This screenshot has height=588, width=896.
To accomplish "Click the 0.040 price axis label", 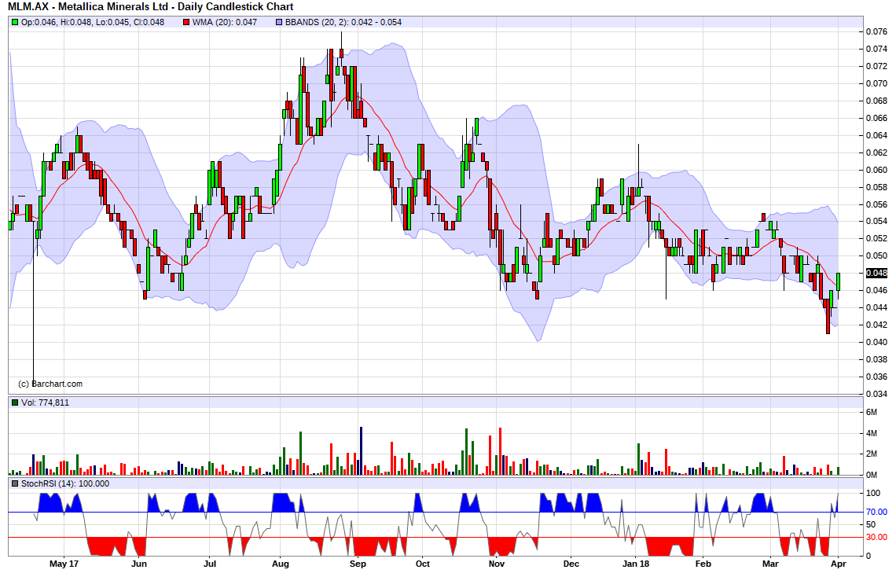I will point(876,342).
